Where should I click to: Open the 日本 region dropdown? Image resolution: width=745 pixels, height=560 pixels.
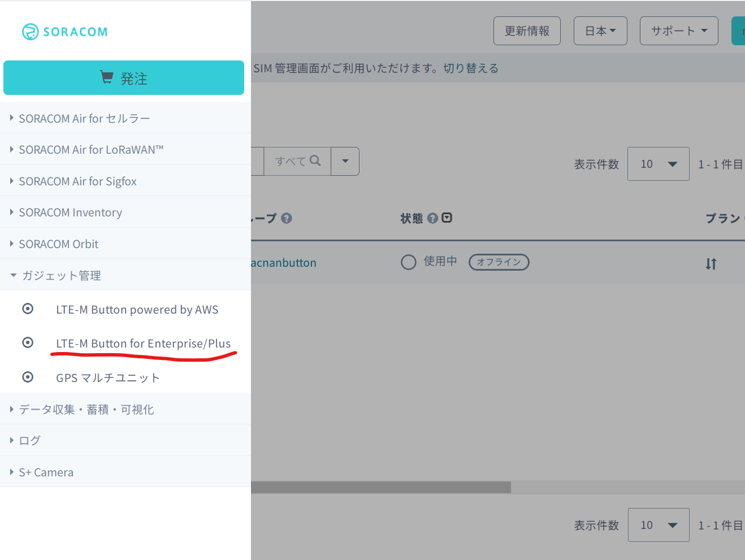click(600, 31)
